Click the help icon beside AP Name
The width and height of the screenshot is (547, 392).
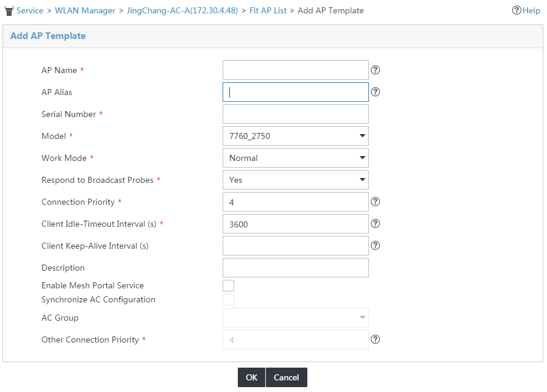tap(375, 70)
